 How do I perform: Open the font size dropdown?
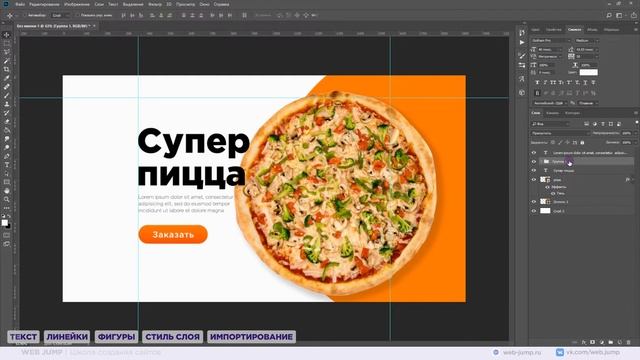[x=549, y=49]
